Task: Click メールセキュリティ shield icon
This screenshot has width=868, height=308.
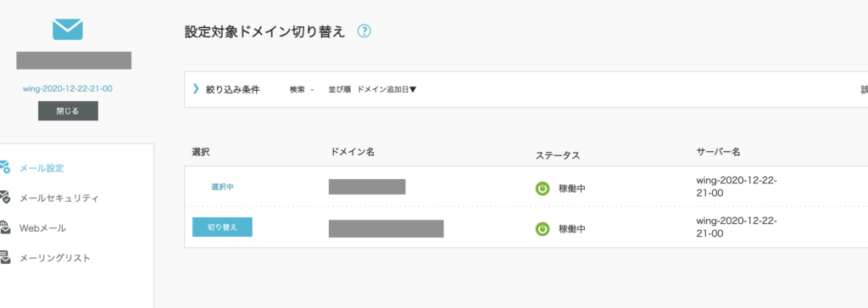Action: (x=4, y=197)
